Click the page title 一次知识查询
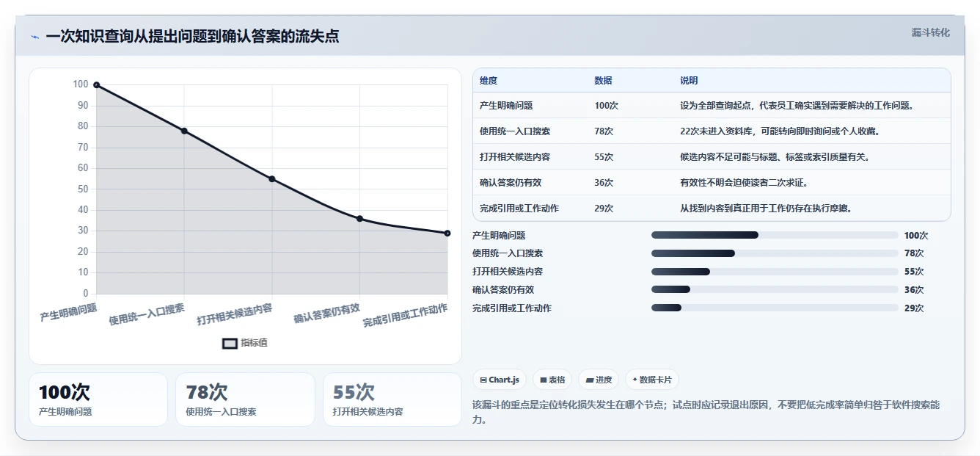980x456 pixels. 192,36
